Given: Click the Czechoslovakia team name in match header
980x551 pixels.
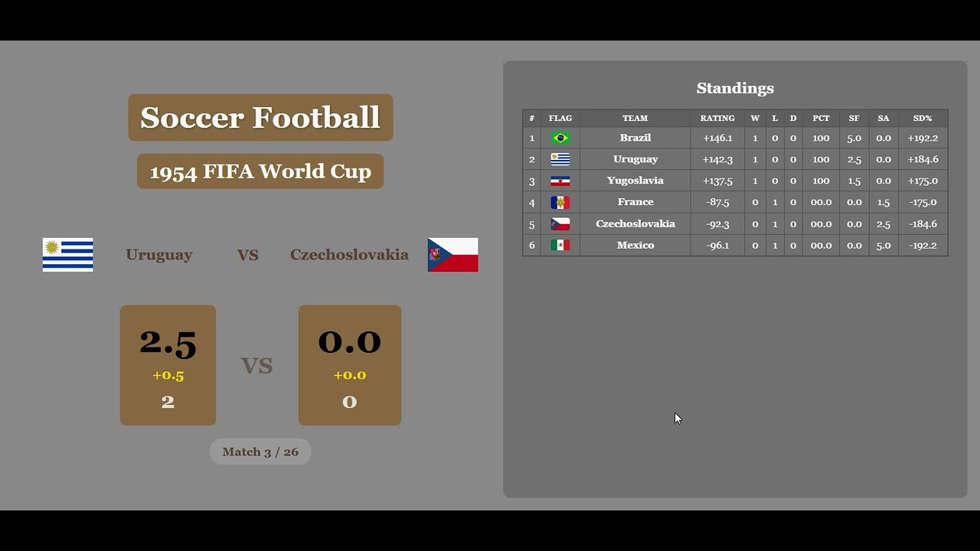Looking at the screenshot, I should [349, 255].
